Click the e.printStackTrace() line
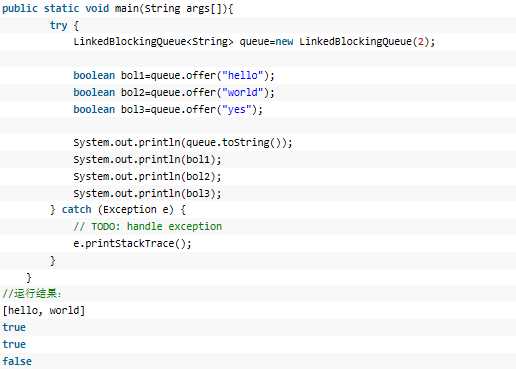The height and width of the screenshot is (369, 516). pos(132,243)
